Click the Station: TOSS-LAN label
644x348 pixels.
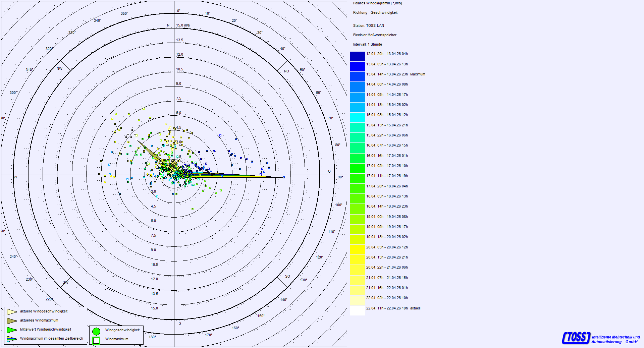pyautogui.click(x=368, y=25)
